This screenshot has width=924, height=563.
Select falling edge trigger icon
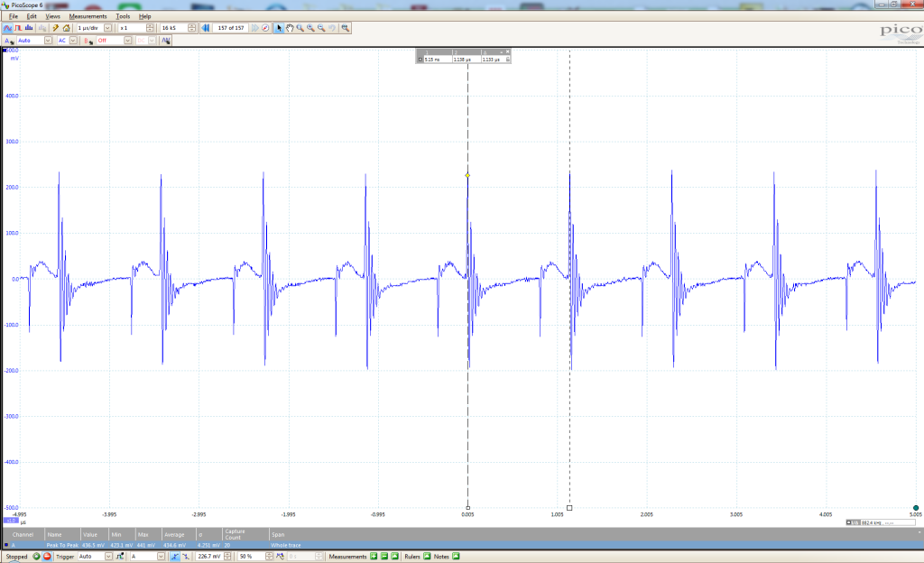coord(186,556)
